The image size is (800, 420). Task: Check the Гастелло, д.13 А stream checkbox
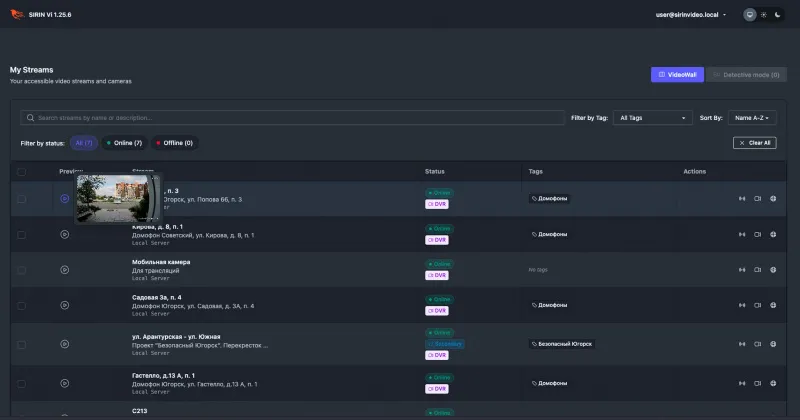point(21,384)
